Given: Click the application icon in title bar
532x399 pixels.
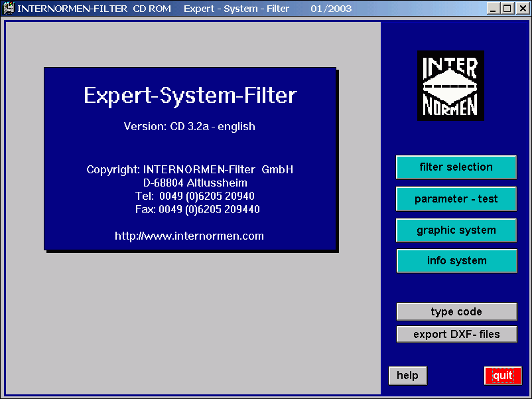Looking at the screenshot, I should 9,8.
